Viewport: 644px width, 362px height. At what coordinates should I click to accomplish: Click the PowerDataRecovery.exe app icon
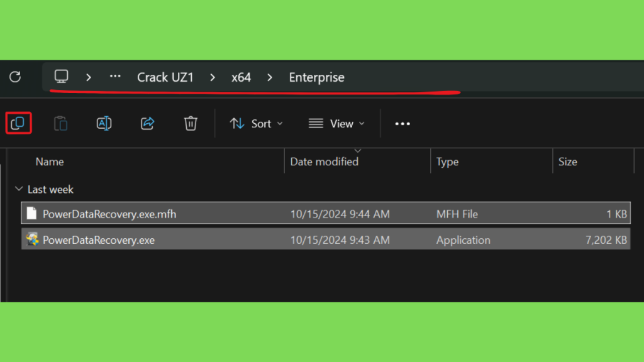coord(32,239)
